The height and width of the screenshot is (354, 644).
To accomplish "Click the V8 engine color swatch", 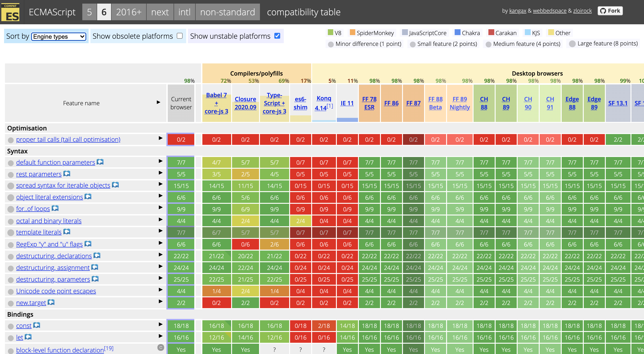I will (330, 32).
